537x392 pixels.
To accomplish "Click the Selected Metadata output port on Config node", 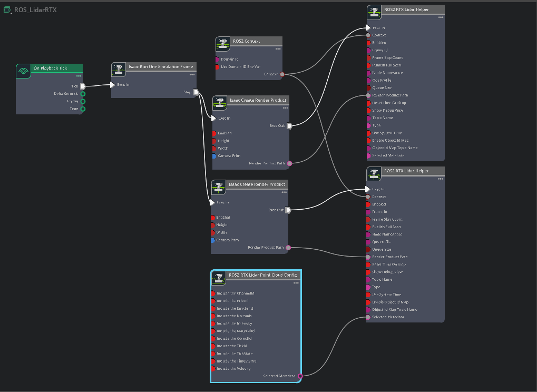I will point(300,376).
